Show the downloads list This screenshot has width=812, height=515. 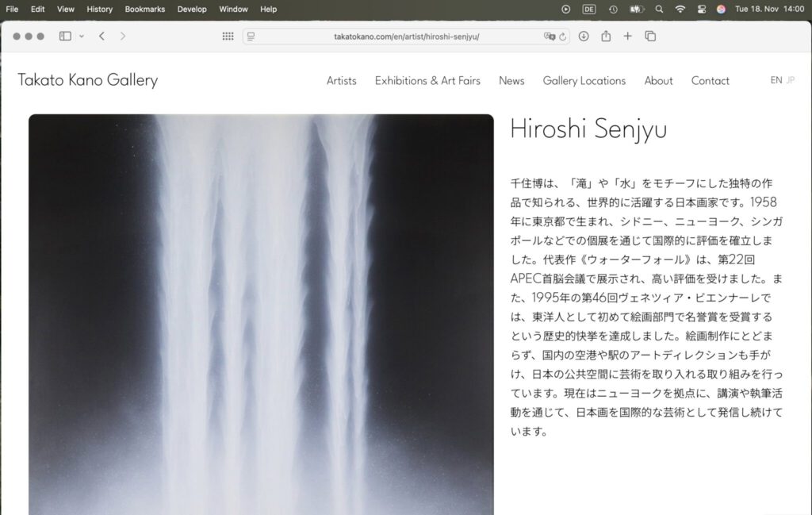pos(584,36)
